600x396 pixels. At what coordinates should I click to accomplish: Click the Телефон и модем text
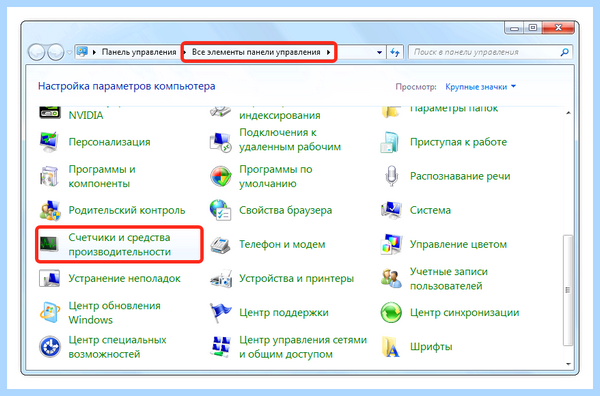[x=282, y=244]
